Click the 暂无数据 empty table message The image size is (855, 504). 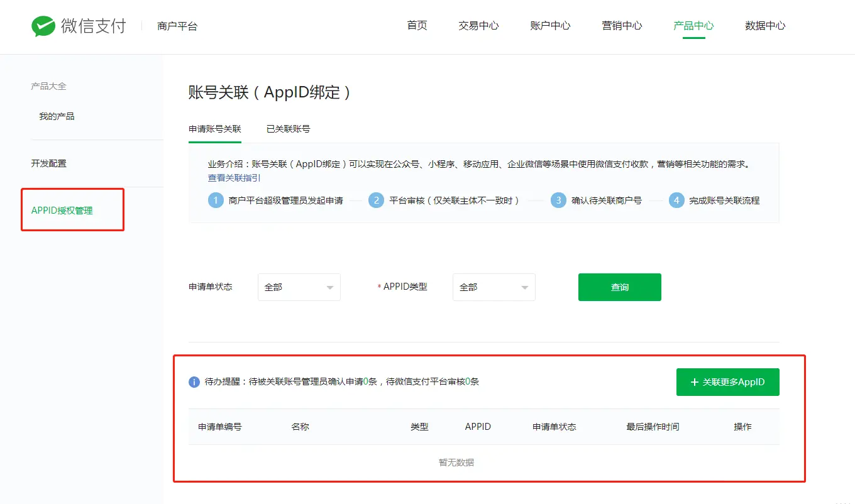pos(456,463)
